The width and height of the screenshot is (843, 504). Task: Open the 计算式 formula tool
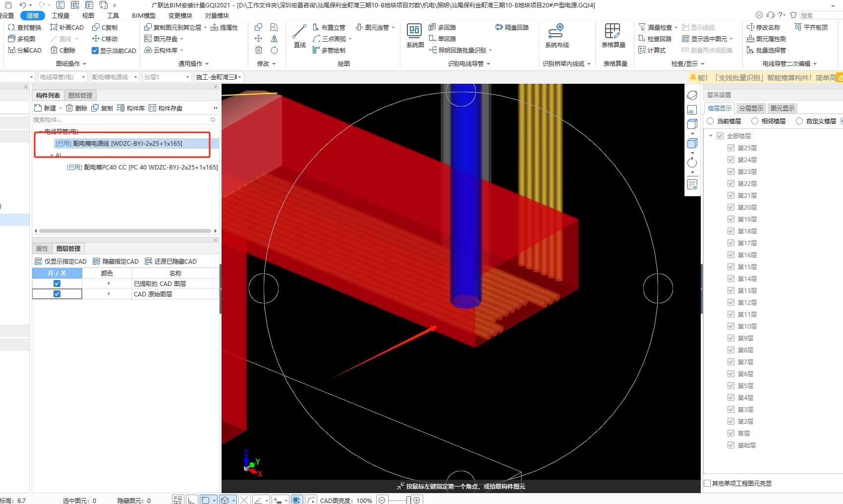pos(652,50)
